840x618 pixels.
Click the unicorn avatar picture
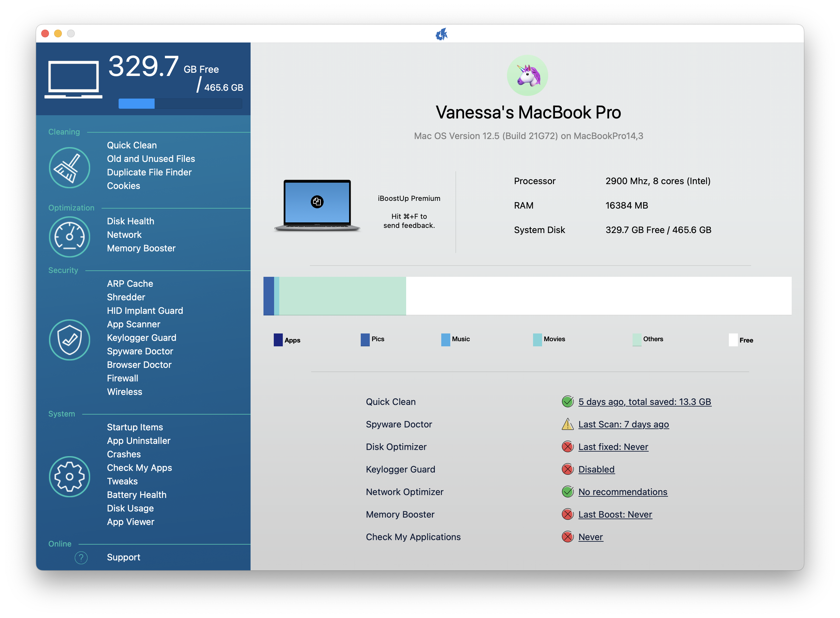[528, 76]
